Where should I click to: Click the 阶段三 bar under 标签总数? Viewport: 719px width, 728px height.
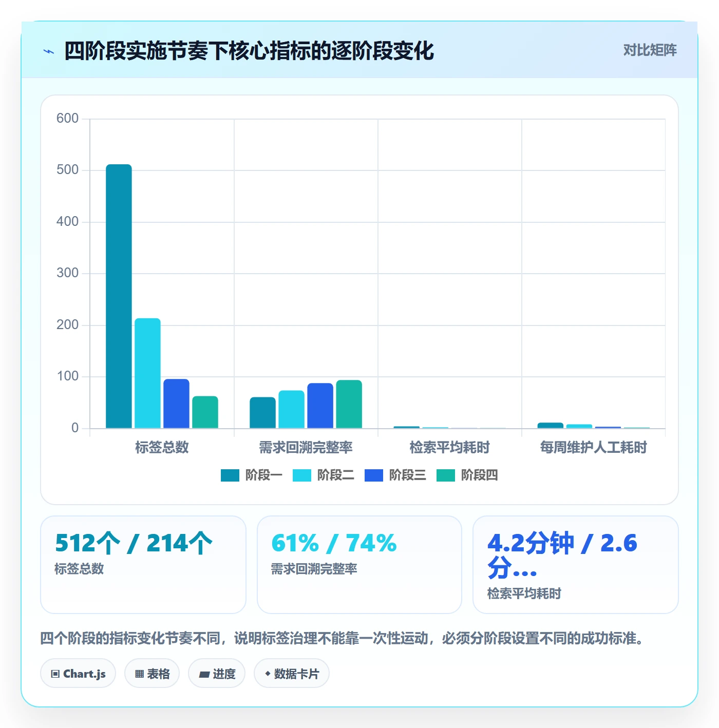click(176, 404)
